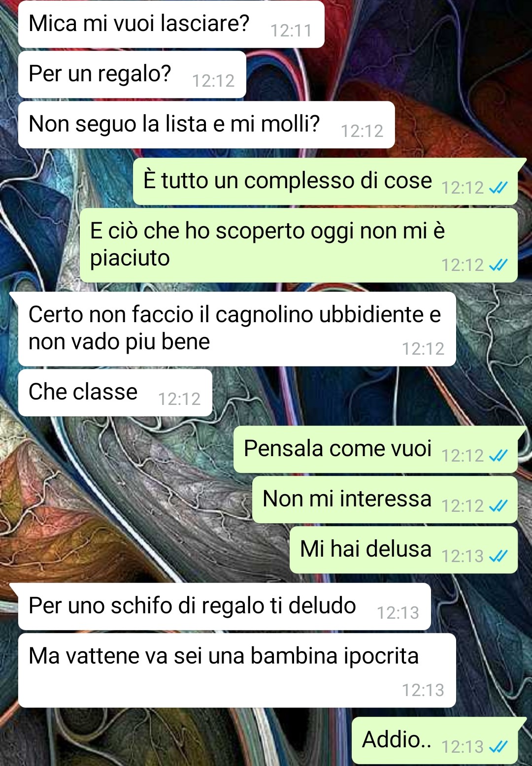This screenshot has width=532, height=766.
Task: Tap the "Pensala come vuoi" bubble
Action: (x=375, y=449)
